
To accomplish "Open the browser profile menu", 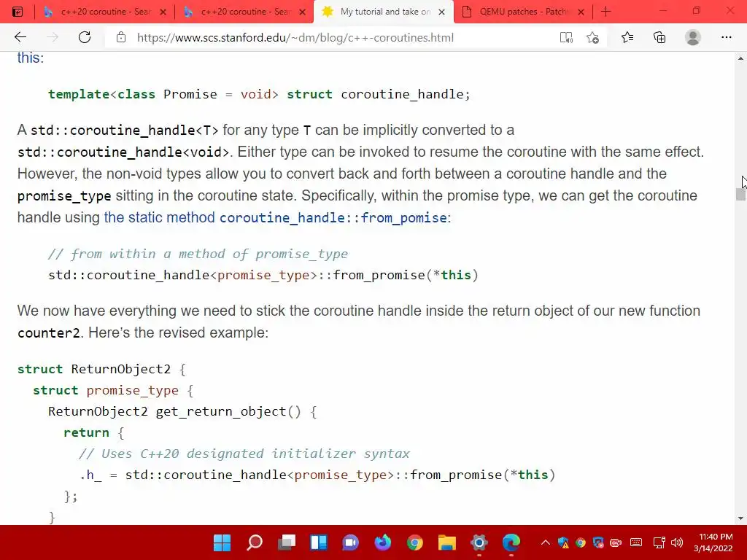I will 693,37.
